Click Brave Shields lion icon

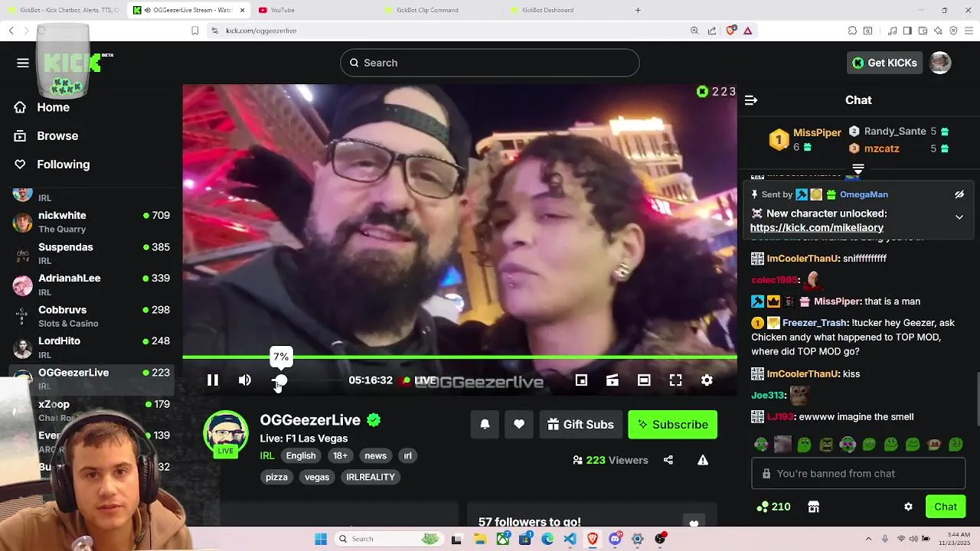731,31
